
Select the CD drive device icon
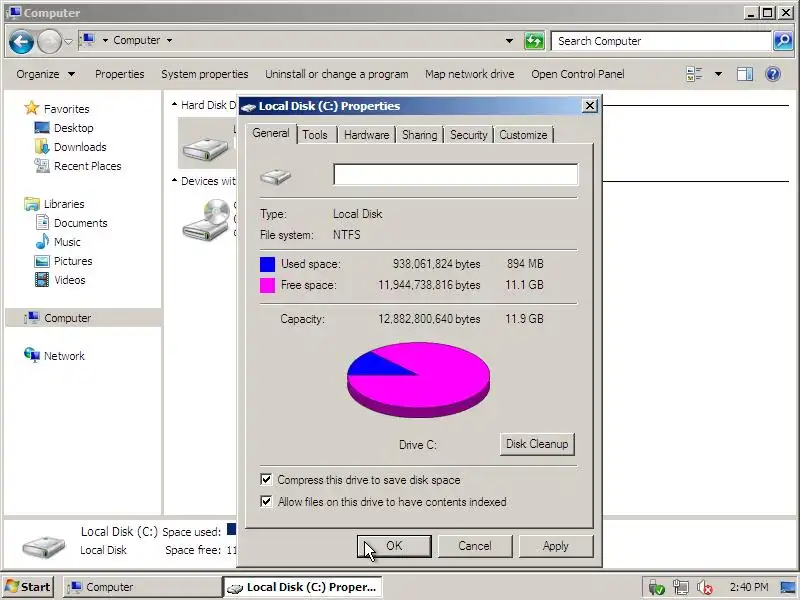click(207, 219)
